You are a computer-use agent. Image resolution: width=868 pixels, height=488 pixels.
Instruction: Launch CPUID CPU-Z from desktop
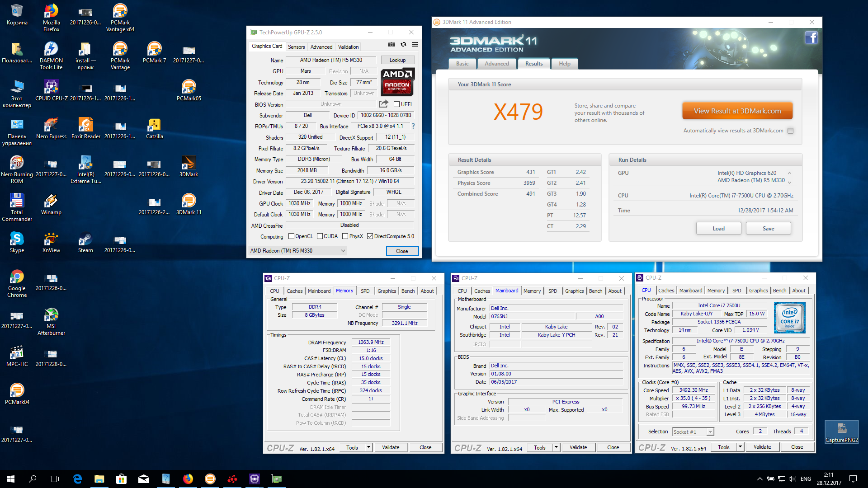pyautogui.click(x=51, y=90)
